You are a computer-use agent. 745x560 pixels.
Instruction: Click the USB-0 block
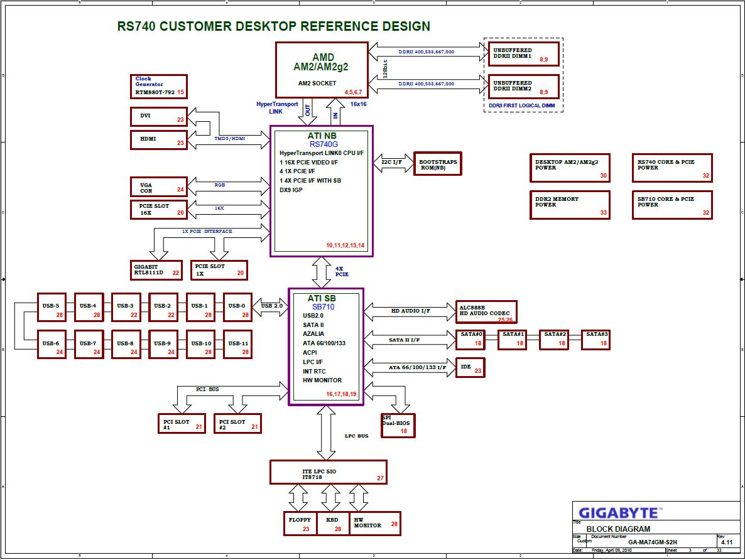[x=237, y=308]
